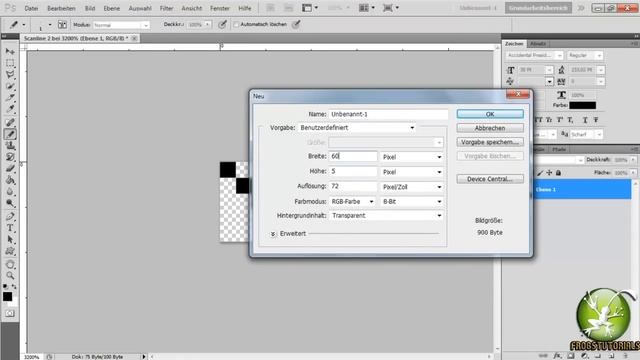Select the Paint Bucket tool
Viewport: 640px width, 360px height.
tap(10, 180)
